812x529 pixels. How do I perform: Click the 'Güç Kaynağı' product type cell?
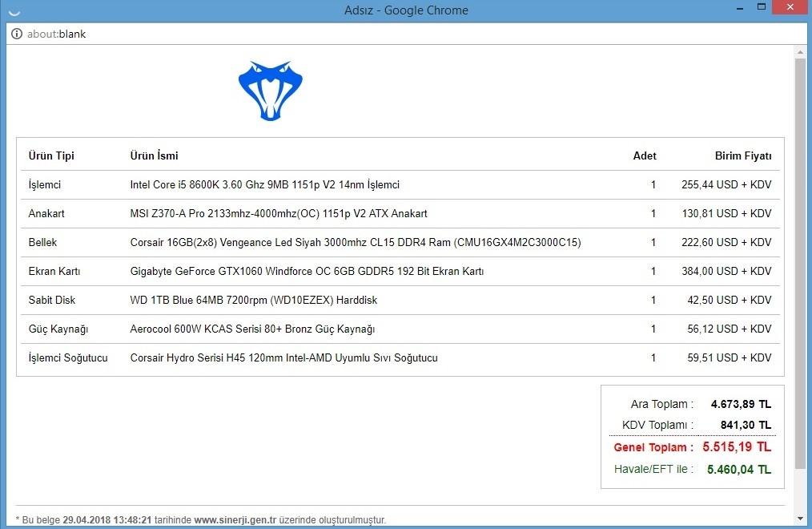(58, 329)
